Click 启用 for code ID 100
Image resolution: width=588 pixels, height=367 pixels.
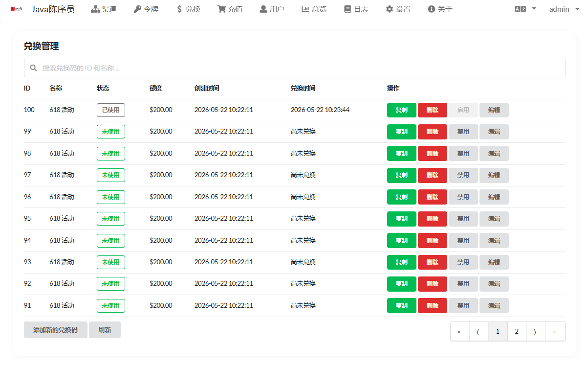pos(463,110)
